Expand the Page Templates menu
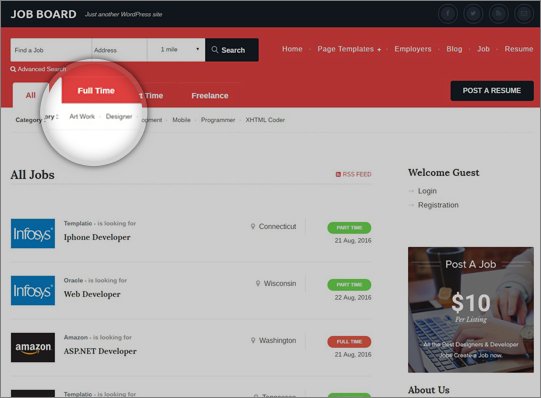541x398 pixels. 349,49
